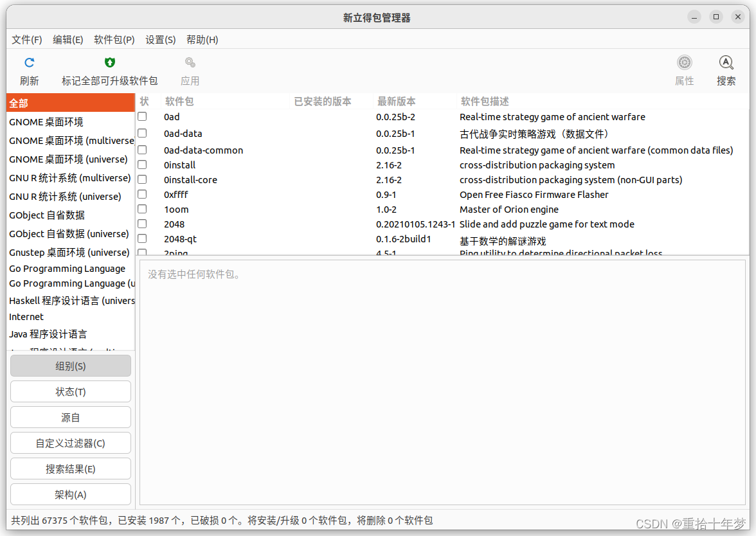This screenshot has width=756, height=536.
Task: Click the 没有选中任何软件包 details pane
Action: coord(442,382)
